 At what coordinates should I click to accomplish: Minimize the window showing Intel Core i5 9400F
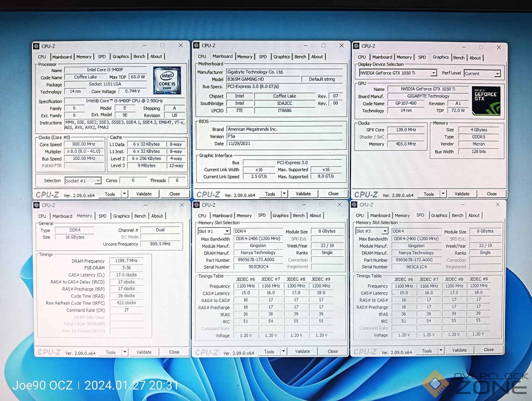[x=145, y=45]
